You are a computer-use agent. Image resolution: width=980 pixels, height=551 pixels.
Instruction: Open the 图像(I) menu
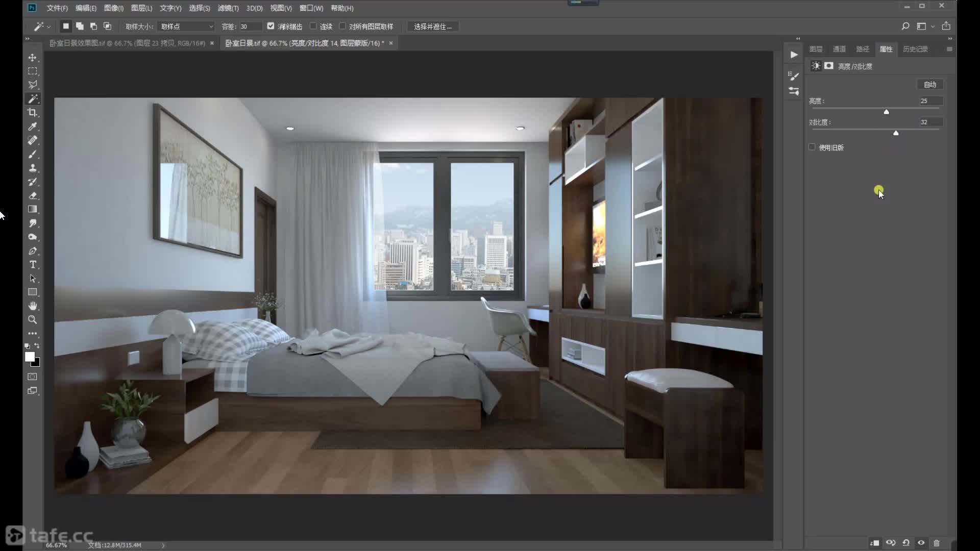pos(114,8)
